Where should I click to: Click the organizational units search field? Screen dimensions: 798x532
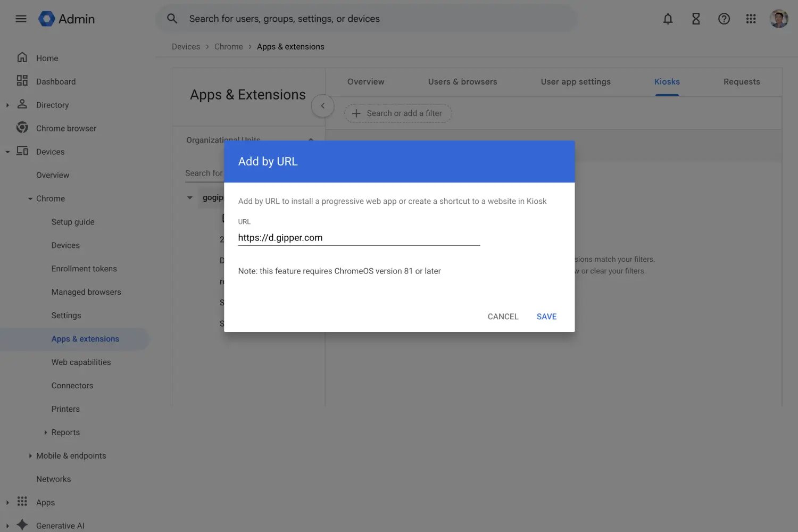click(x=204, y=173)
